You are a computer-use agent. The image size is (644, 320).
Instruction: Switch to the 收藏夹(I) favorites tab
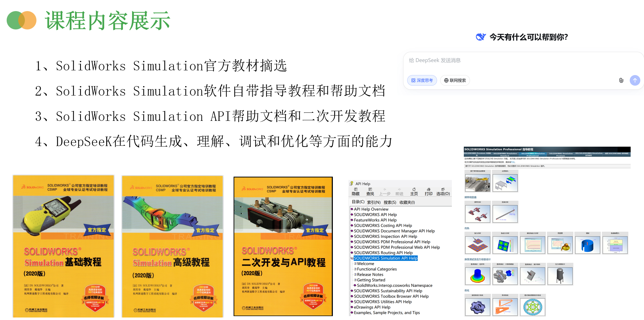pos(407,202)
